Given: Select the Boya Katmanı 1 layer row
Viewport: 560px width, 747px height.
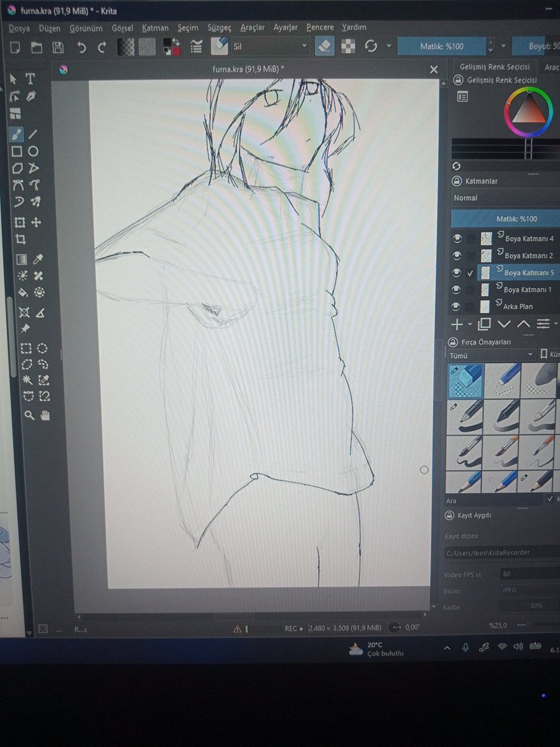Looking at the screenshot, I should point(518,289).
